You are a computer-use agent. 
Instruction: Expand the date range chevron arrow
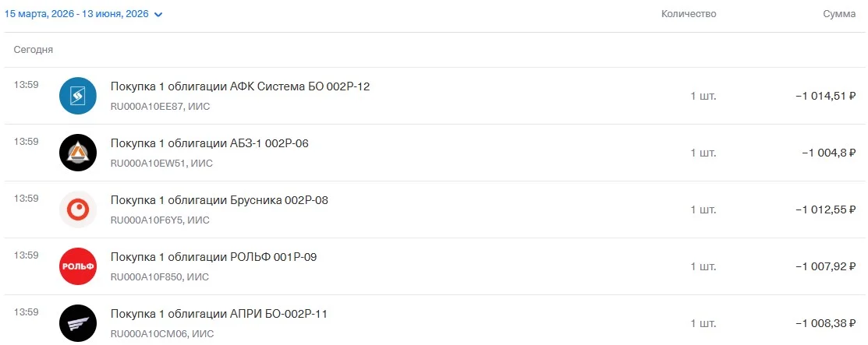point(158,15)
